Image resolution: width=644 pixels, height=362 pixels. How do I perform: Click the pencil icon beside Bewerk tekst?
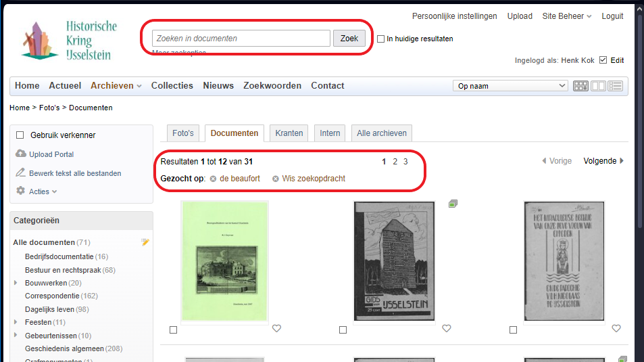click(x=20, y=173)
